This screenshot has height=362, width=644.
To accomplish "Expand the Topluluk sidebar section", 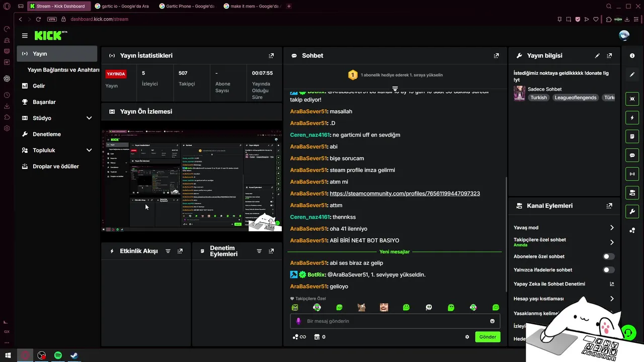I will (89, 150).
